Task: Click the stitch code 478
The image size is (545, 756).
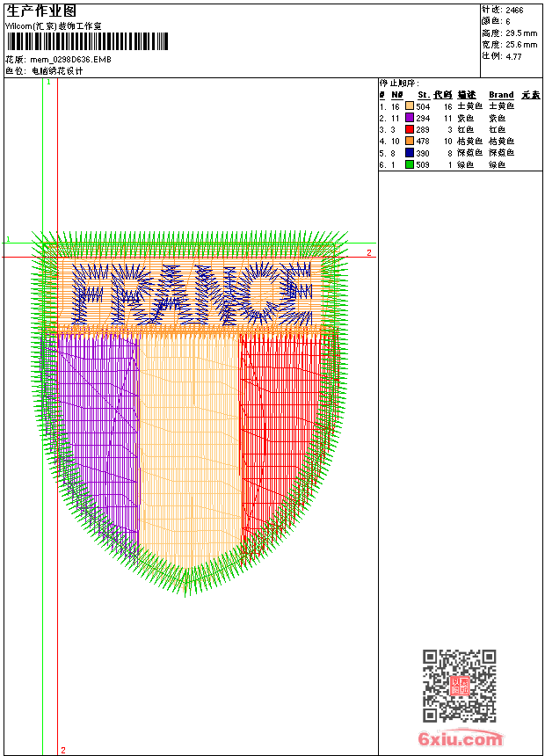Action: [x=423, y=142]
